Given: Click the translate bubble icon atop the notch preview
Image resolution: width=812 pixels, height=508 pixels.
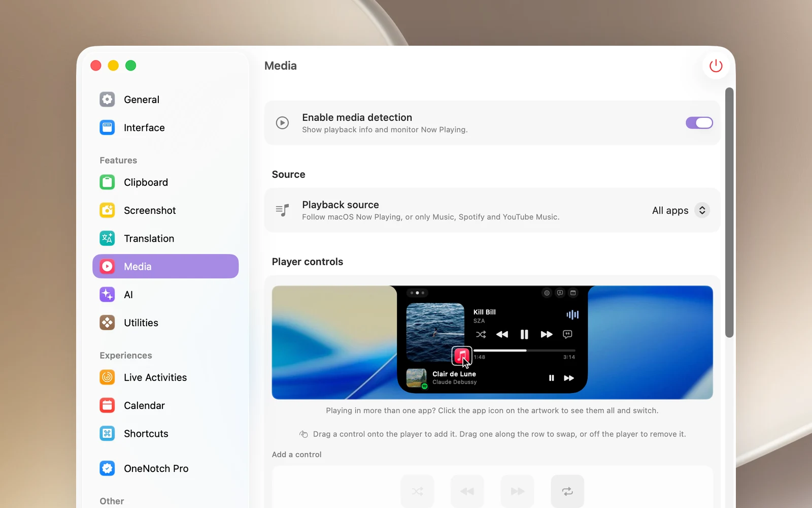Looking at the screenshot, I should coord(560,293).
